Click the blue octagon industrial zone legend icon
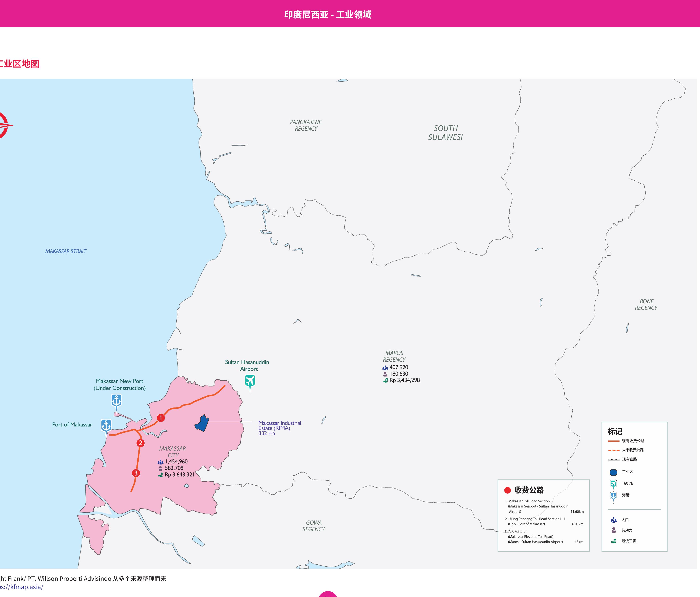Image resolution: width=700 pixels, height=597 pixels. 614,472
